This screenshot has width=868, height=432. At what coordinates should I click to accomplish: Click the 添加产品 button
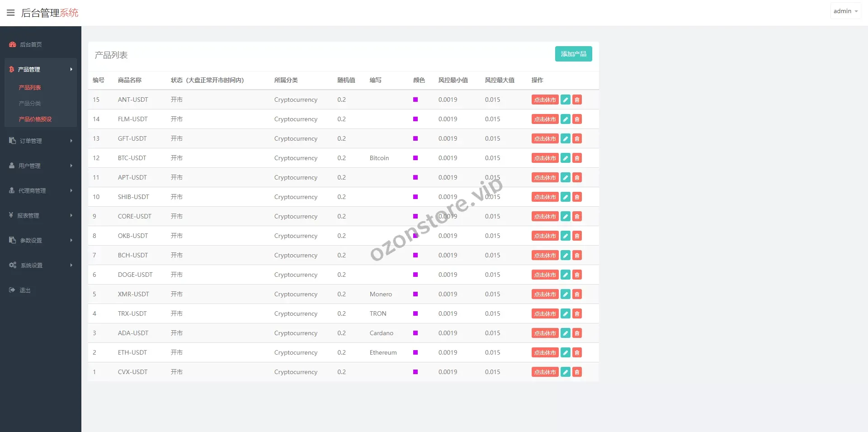click(x=573, y=54)
